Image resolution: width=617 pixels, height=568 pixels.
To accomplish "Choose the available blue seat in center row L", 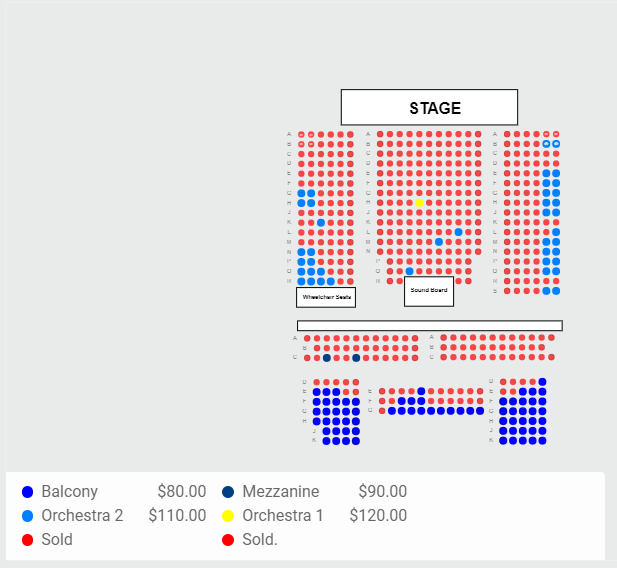I will 458,232.
